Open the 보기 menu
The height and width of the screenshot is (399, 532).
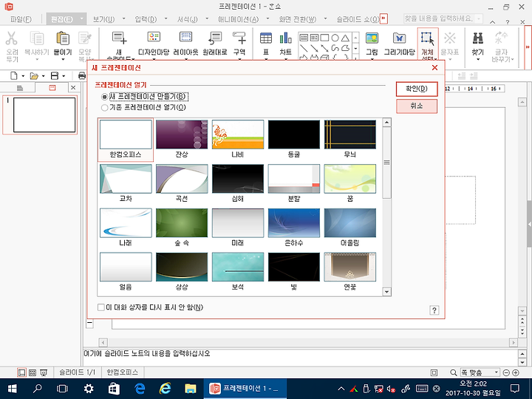[104, 19]
